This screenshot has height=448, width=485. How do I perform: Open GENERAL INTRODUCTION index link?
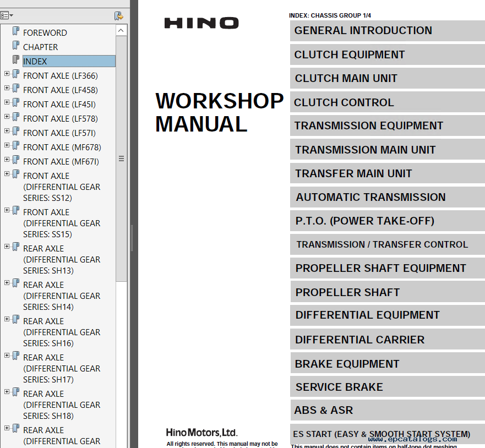pyautogui.click(x=387, y=31)
